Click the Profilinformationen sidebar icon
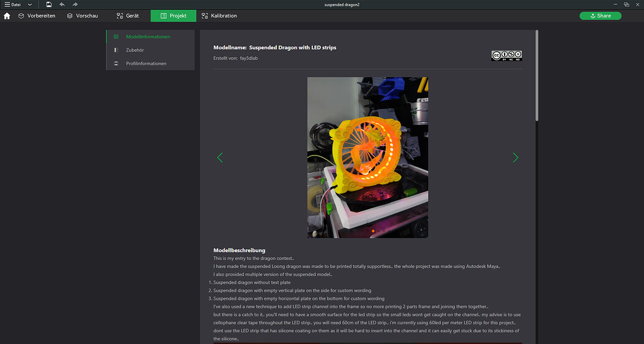644x344 pixels. pyautogui.click(x=116, y=63)
